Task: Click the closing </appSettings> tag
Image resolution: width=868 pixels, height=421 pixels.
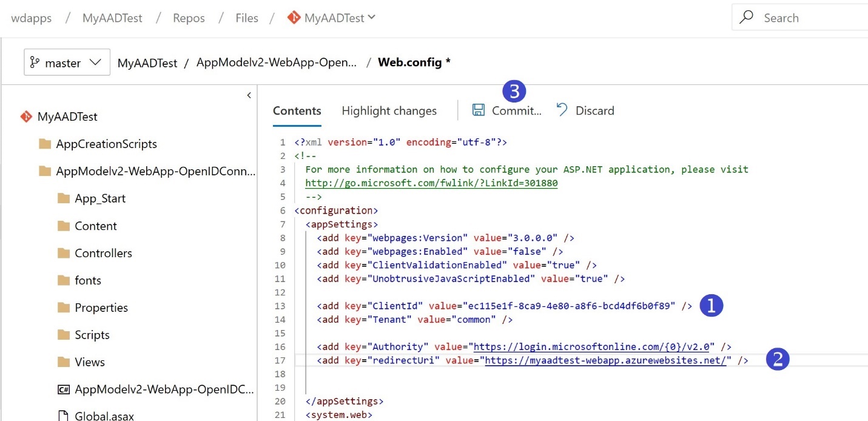Action: click(x=345, y=401)
